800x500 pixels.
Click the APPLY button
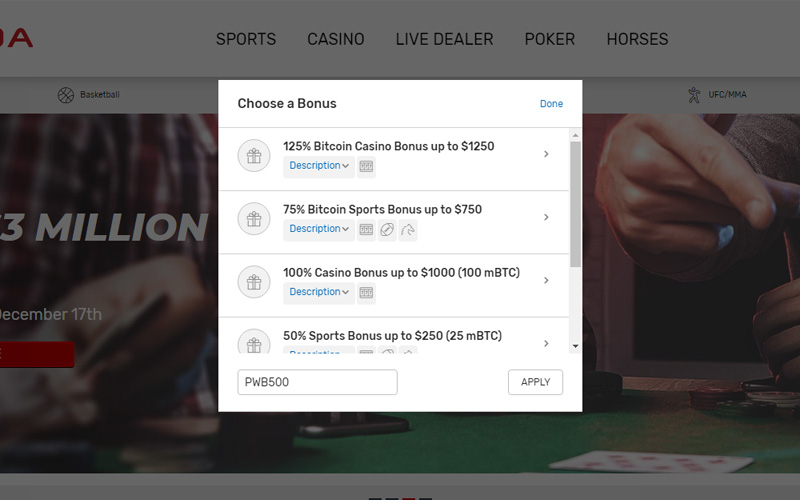(x=535, y=382)
